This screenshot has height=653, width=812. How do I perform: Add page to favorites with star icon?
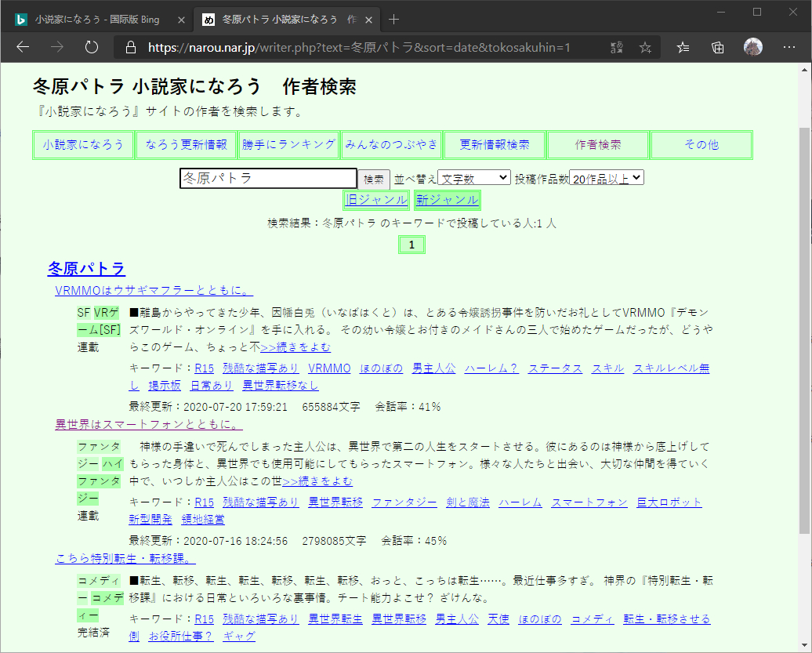click(645, 48)
